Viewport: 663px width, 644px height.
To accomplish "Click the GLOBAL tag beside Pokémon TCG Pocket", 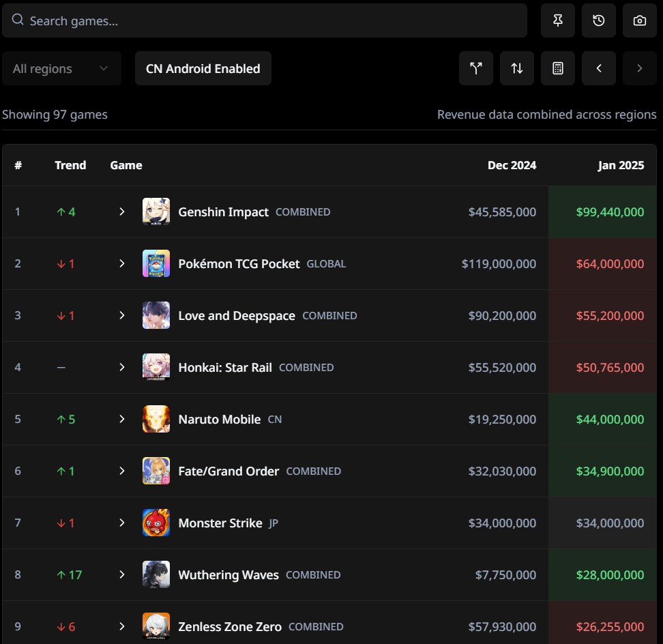I will pos(326,264).
